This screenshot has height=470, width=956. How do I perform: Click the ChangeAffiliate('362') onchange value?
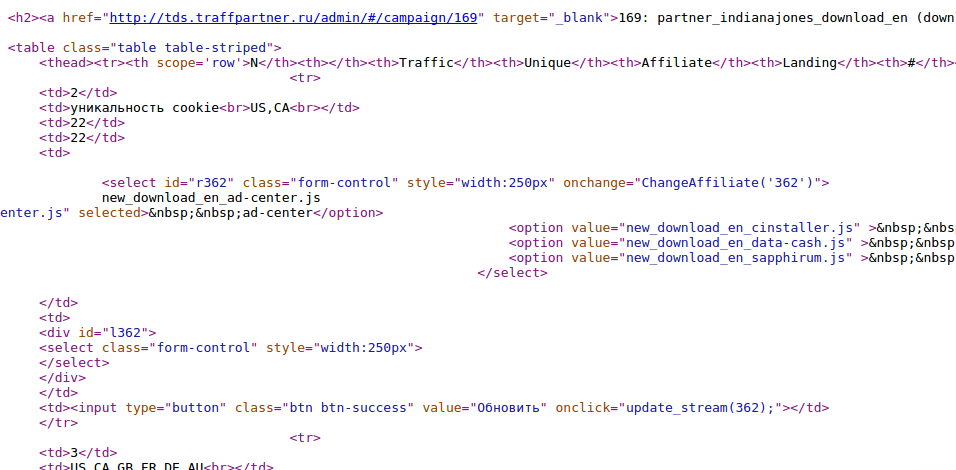pos(728,183)
